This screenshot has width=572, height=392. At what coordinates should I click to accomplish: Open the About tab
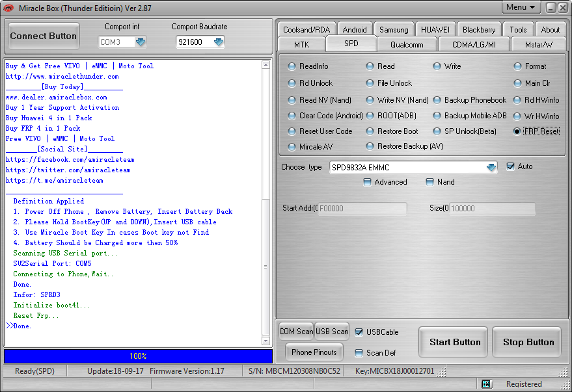(x=550, y=29)
